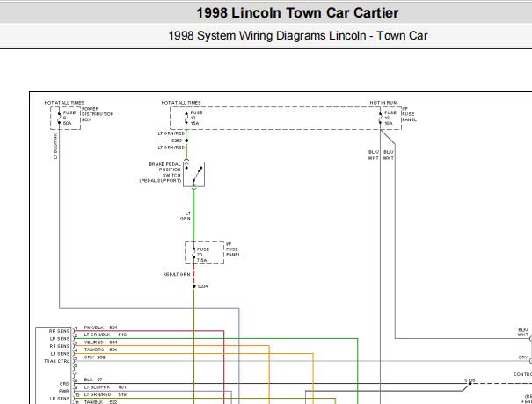Viewport: 532px width, 404px height.
Task: Click the vertical 'LT BLU/PNK' wire label
Action: pyautogui.click(x=55, y=146)
